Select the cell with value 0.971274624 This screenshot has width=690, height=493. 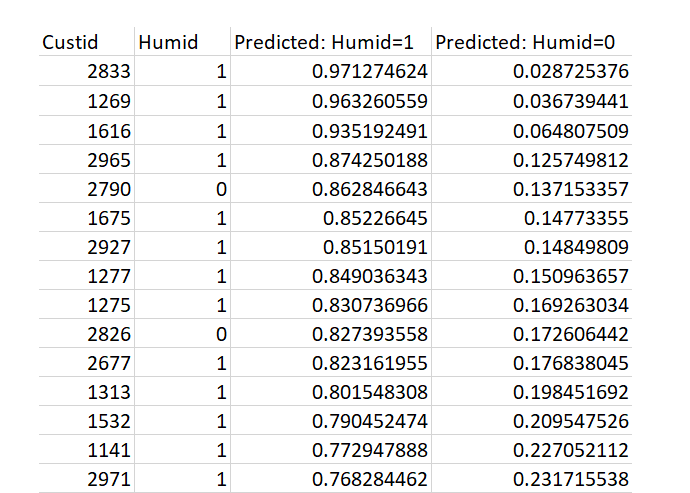[x=331, y=71]
